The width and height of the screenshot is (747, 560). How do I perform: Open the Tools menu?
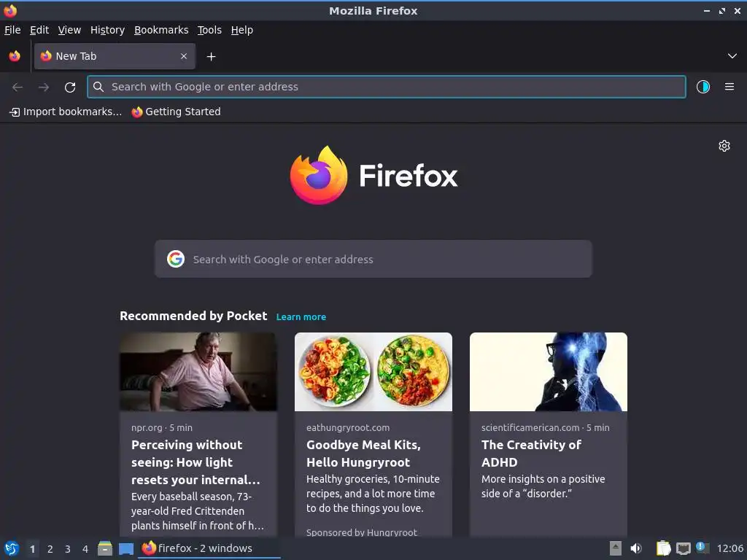[209, 30]
